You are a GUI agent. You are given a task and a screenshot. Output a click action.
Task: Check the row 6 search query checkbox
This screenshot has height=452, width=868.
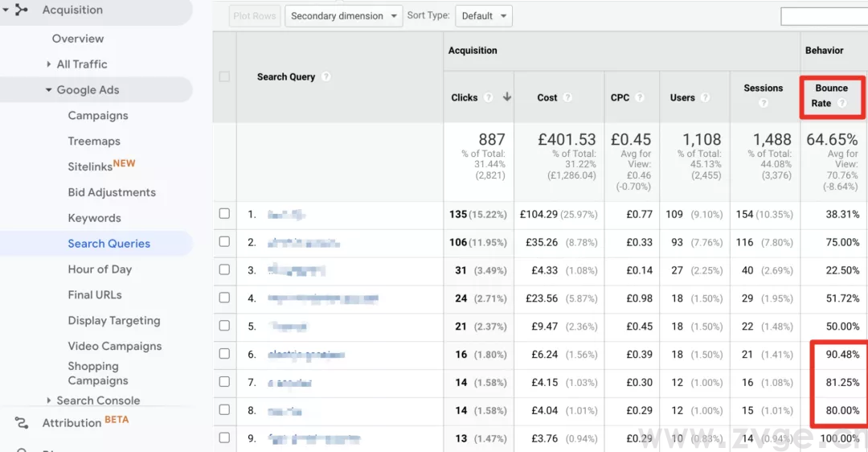(x=224, y=355)
